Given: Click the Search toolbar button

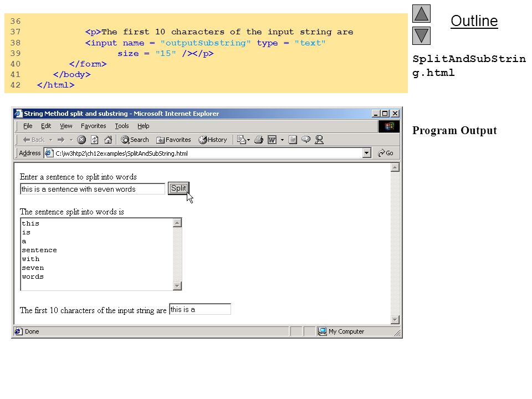Looking at the screenshot, I should [135, 140].
